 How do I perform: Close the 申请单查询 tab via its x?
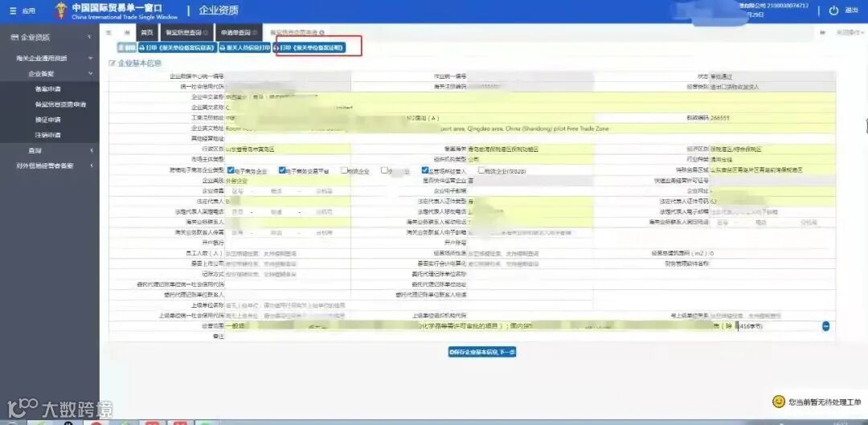(x=255, y=33)
